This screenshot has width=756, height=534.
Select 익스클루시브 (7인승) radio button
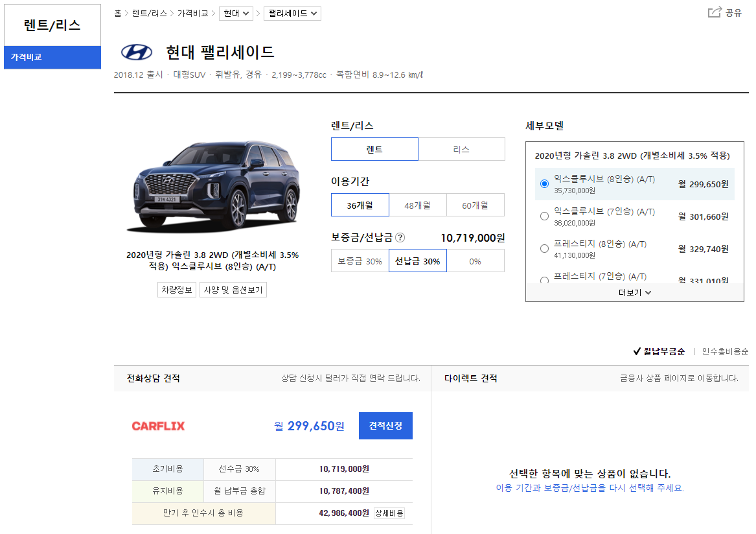click(x=544, y=216)
